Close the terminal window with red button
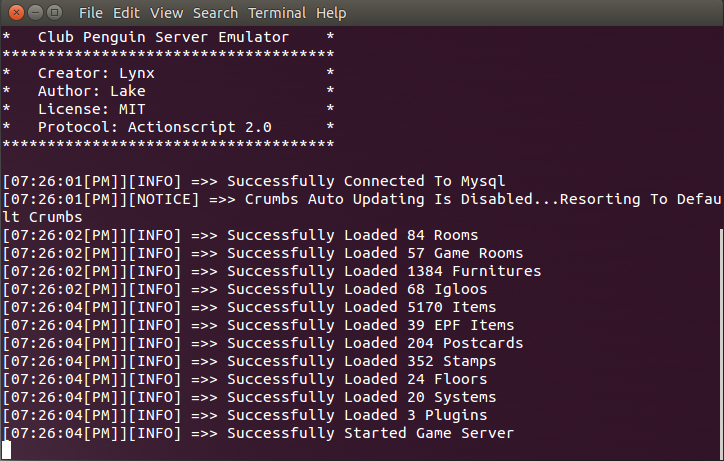The image size is (724, 461). 16,12
